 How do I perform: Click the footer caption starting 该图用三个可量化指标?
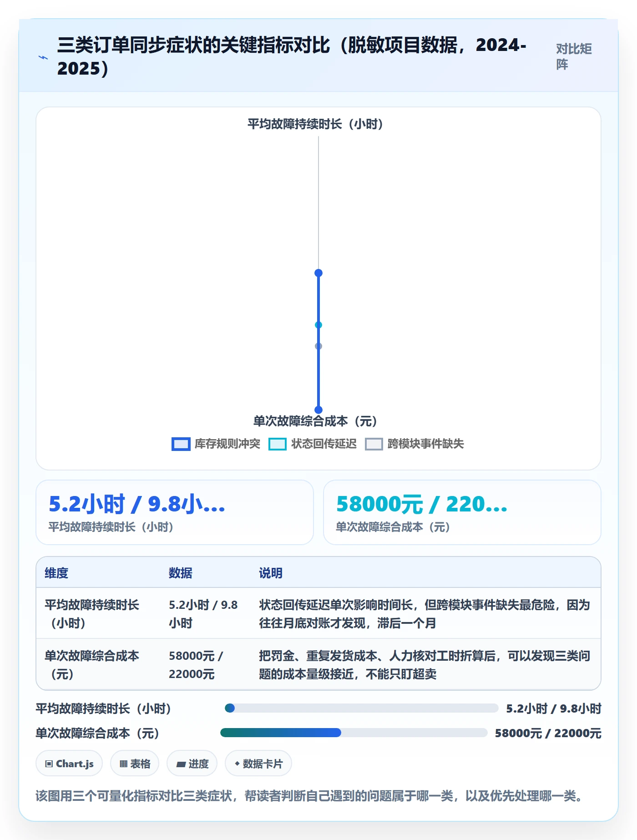pos(309,796)
